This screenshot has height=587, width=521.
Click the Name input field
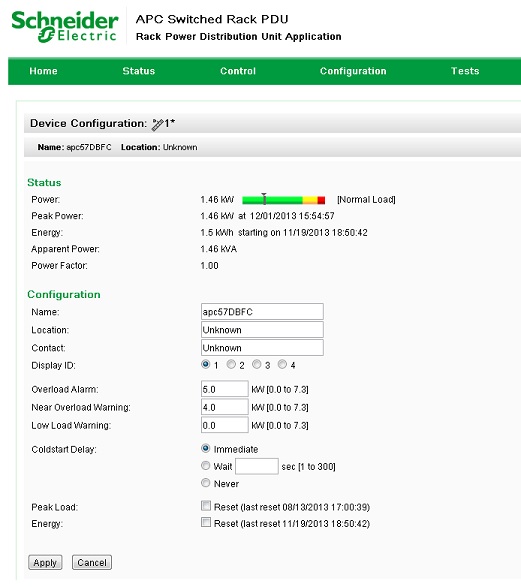(x=262, y=311)
